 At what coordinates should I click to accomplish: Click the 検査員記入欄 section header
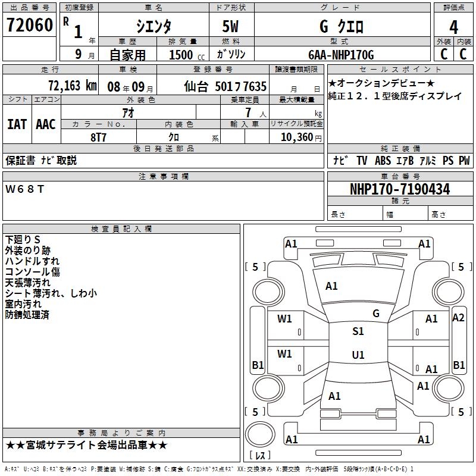coord(121,229)
